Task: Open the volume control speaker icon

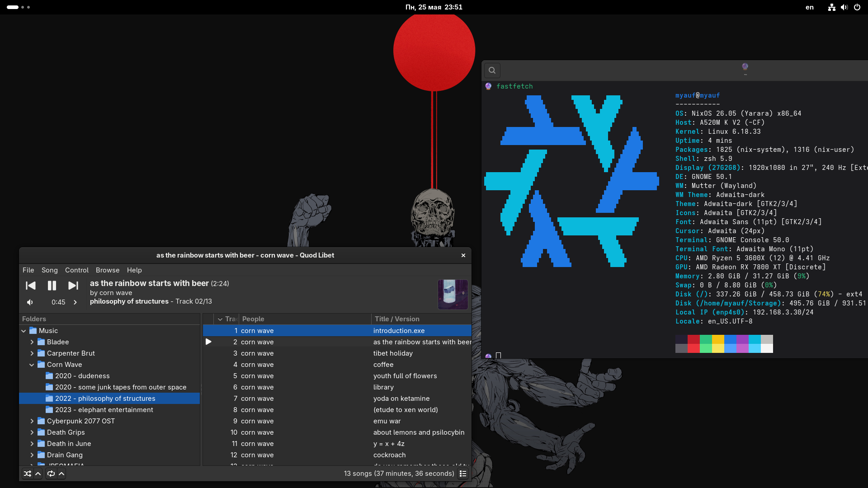Action: 30,302
